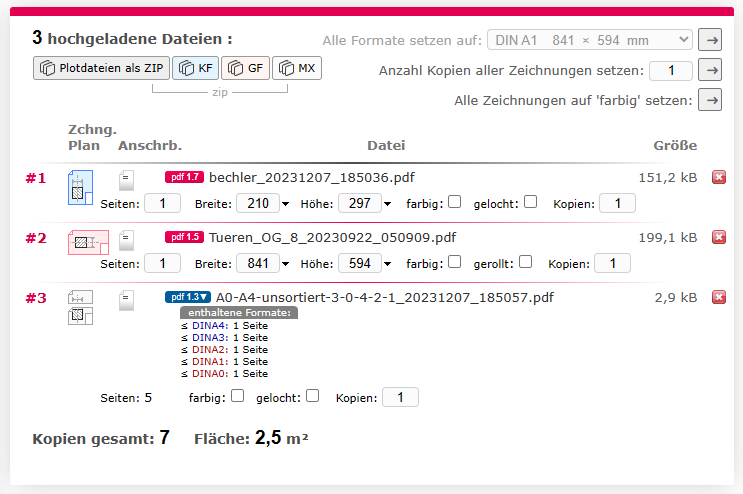Apply 'farbig' to all drawings arrow button
This screenshot has width=743, height=494.
click(x=710, y=100)
